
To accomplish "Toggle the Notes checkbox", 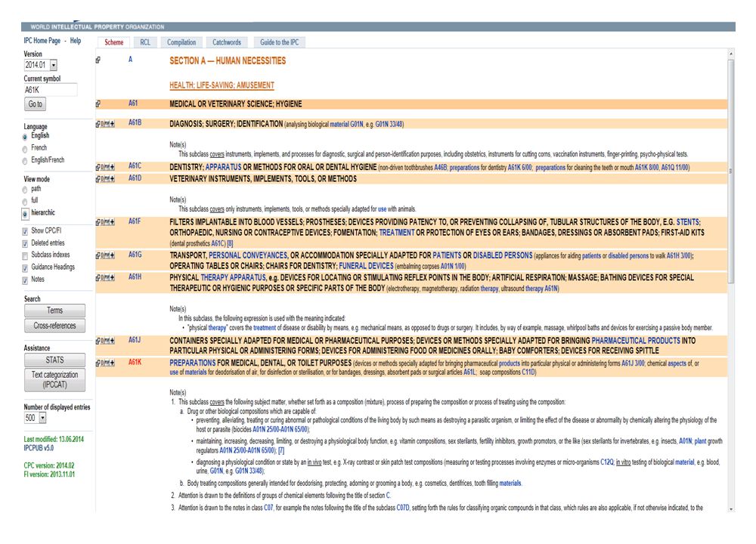I will [25, 280].
